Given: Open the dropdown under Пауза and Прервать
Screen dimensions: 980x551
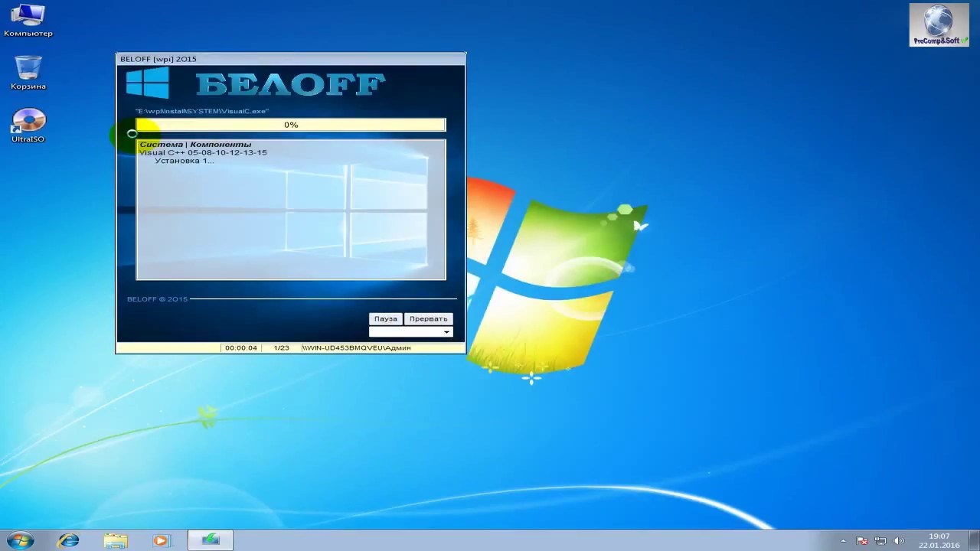Looking at the screenshot, I should [x=411, y=332].
